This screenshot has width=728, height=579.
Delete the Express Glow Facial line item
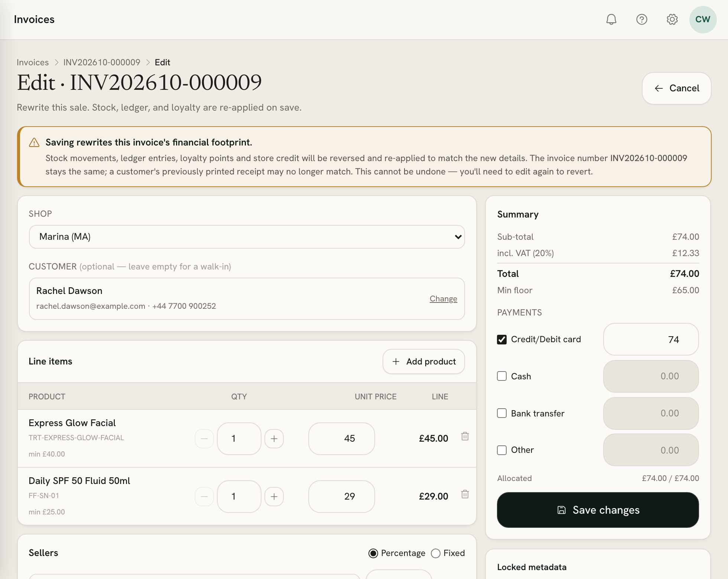point(465,436)
